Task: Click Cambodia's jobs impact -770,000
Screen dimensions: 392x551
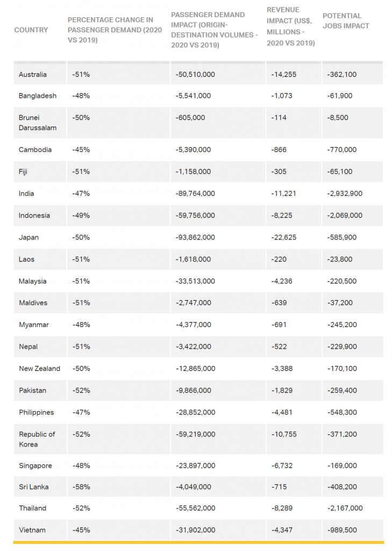Action: [342, 150]
